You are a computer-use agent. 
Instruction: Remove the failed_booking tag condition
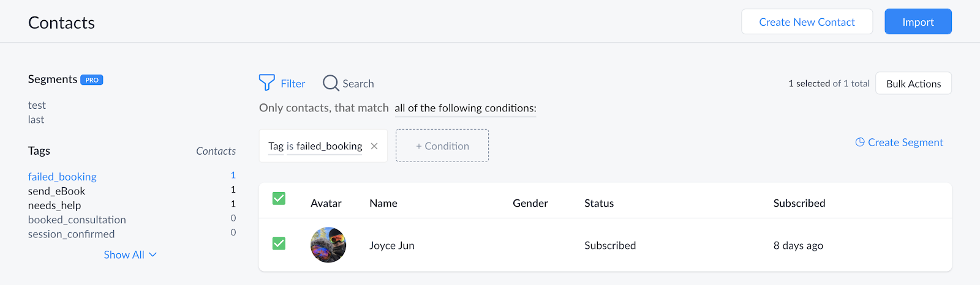click(x=374, y=146)
